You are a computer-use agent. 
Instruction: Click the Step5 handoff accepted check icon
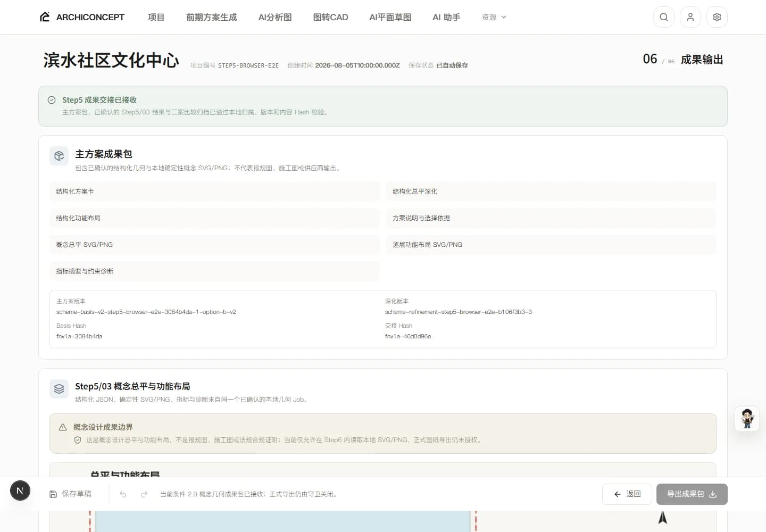click(x=52, y=100)
